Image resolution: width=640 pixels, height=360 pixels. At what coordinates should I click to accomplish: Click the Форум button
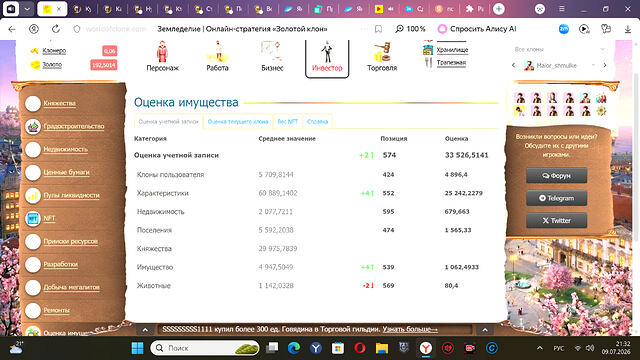[x=556, y=176]
